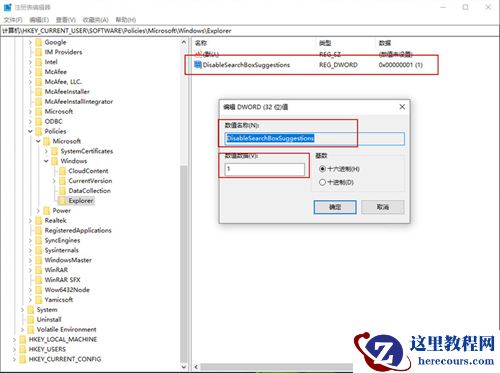Click the tree pane scroll down arrow

click(x=184, y=367)
